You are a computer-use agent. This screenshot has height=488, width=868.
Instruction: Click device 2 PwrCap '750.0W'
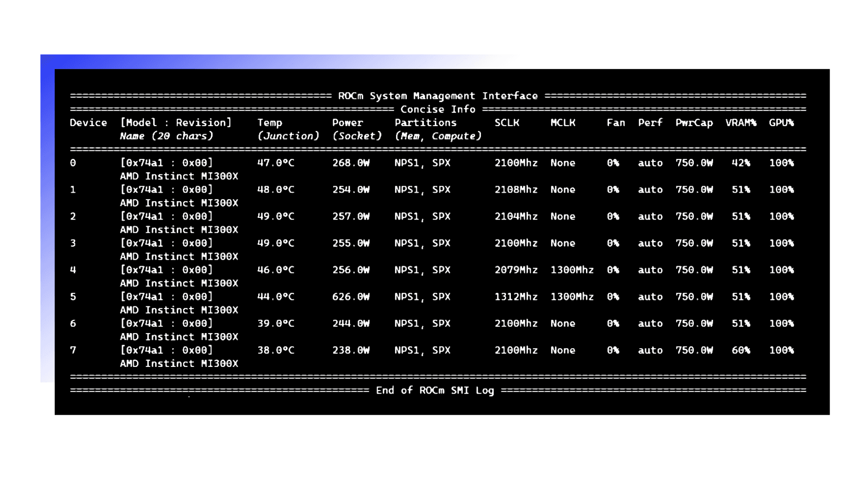pos(694,216)
